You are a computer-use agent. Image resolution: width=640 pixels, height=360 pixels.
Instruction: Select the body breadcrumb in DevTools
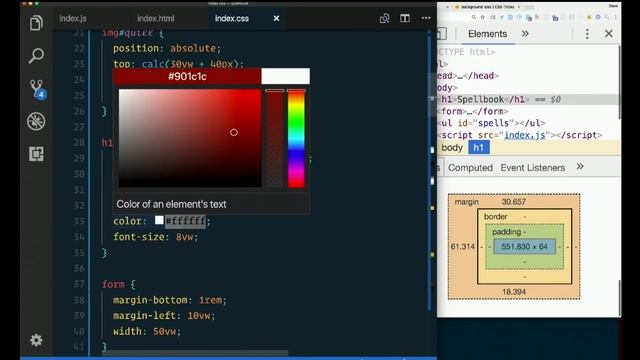(x=452, y=148)
